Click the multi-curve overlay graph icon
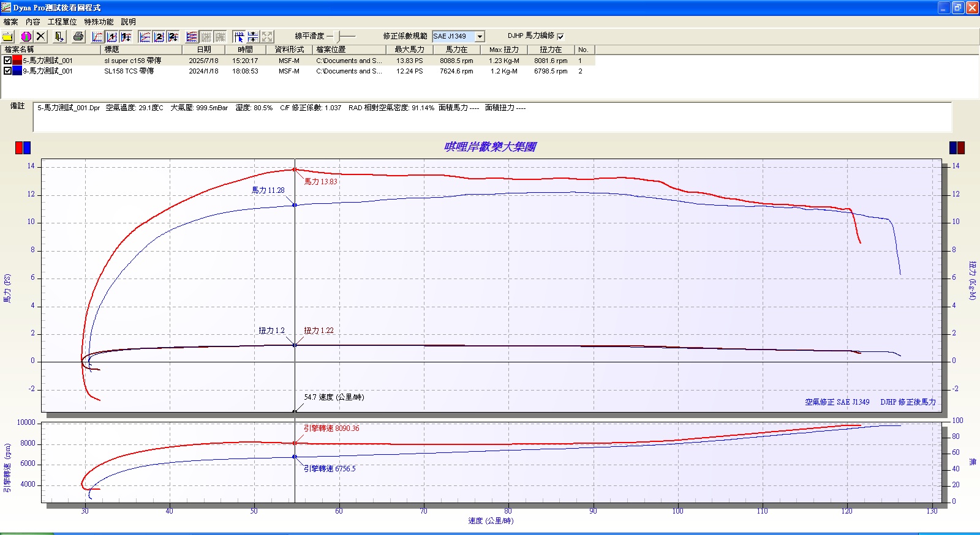 [x=192, y=37]
